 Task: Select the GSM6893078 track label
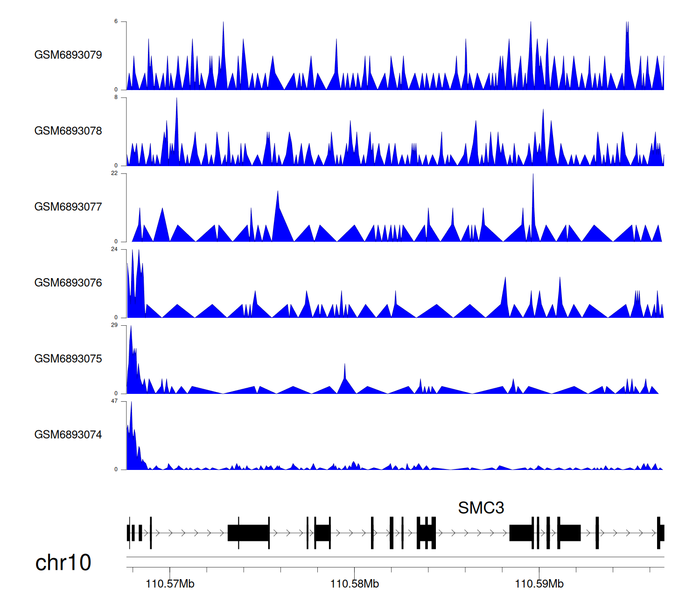coord(68,131)
